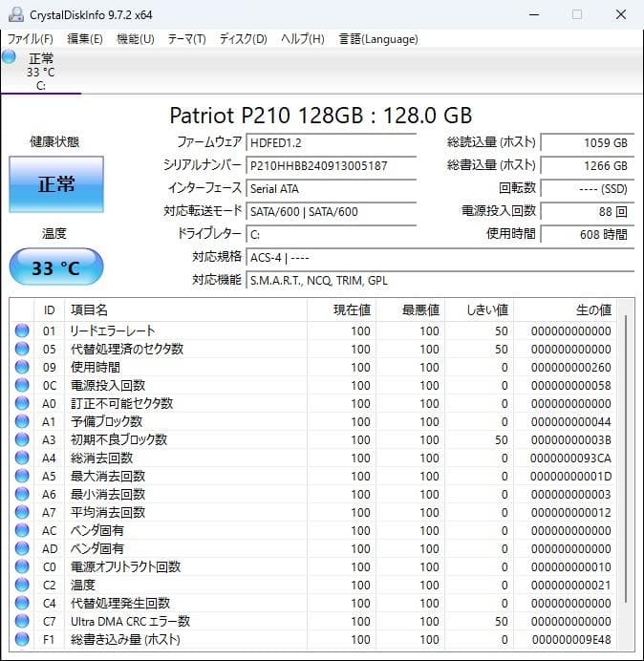Click status orb for 01 リードエラーレート
The height and width of the screenshot is (661, 644).
coord(22,330)
